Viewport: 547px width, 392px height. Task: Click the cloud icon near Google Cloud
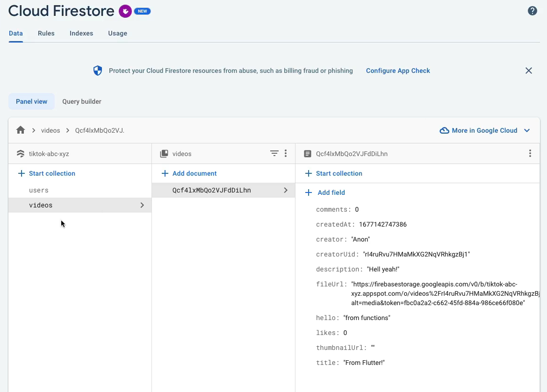click(444, 130)
